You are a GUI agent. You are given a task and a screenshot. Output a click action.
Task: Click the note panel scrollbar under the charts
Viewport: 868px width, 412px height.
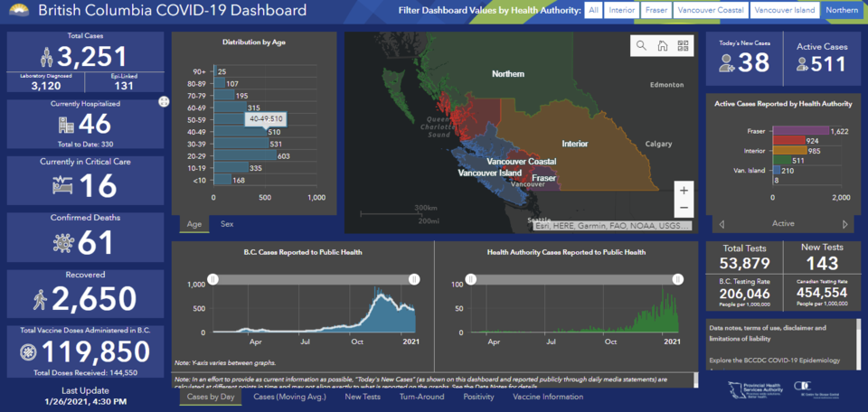point(694,380)
